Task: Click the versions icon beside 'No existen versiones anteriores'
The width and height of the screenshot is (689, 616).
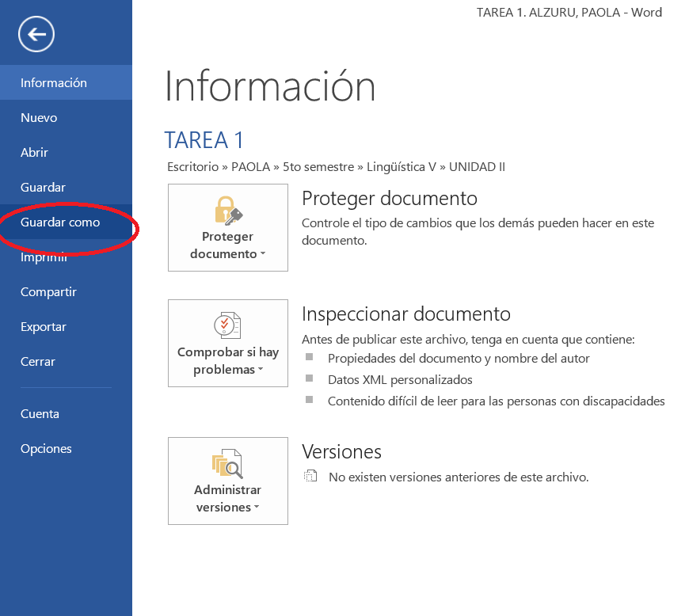Action: 310,477
